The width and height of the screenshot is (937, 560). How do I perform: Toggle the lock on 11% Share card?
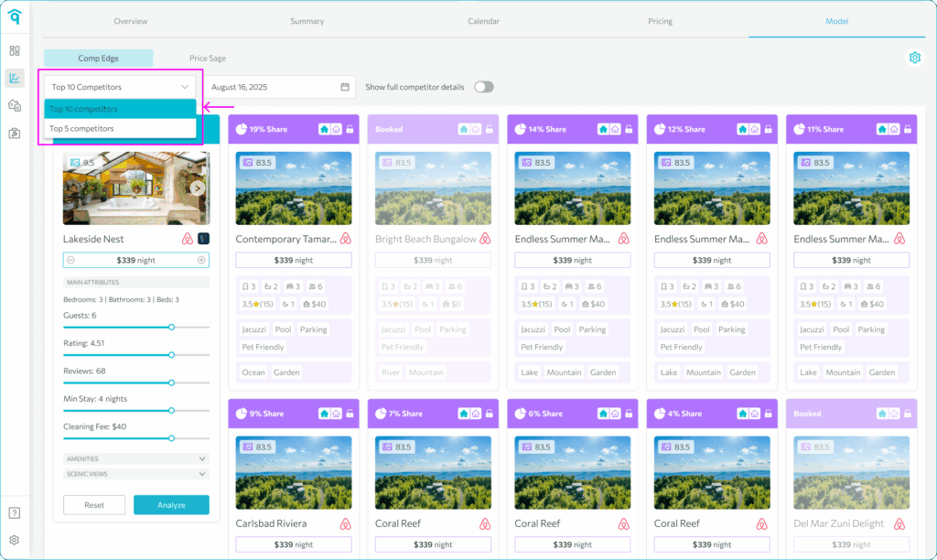(x=908, y=129)
